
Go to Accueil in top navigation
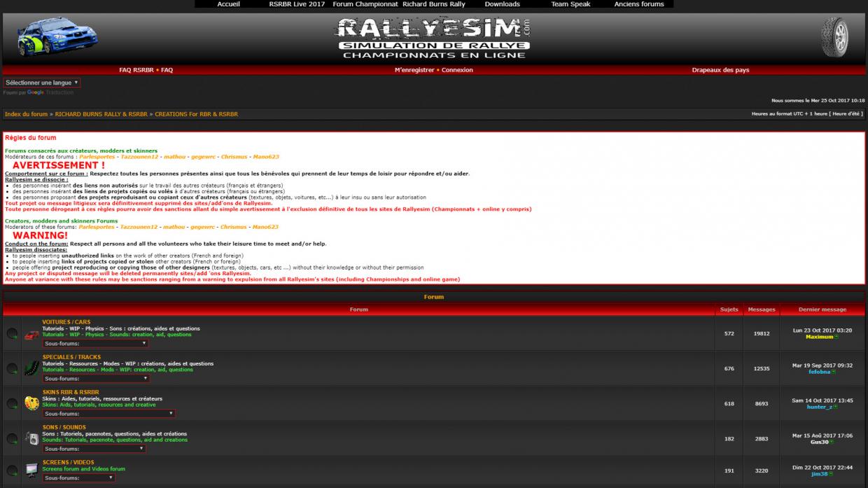coord(228,4)
